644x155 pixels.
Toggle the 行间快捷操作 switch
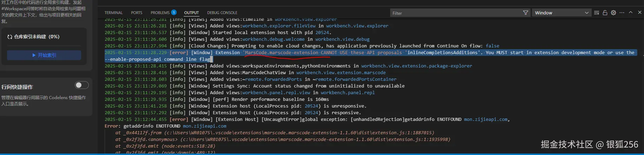click(x=81, y=85)
